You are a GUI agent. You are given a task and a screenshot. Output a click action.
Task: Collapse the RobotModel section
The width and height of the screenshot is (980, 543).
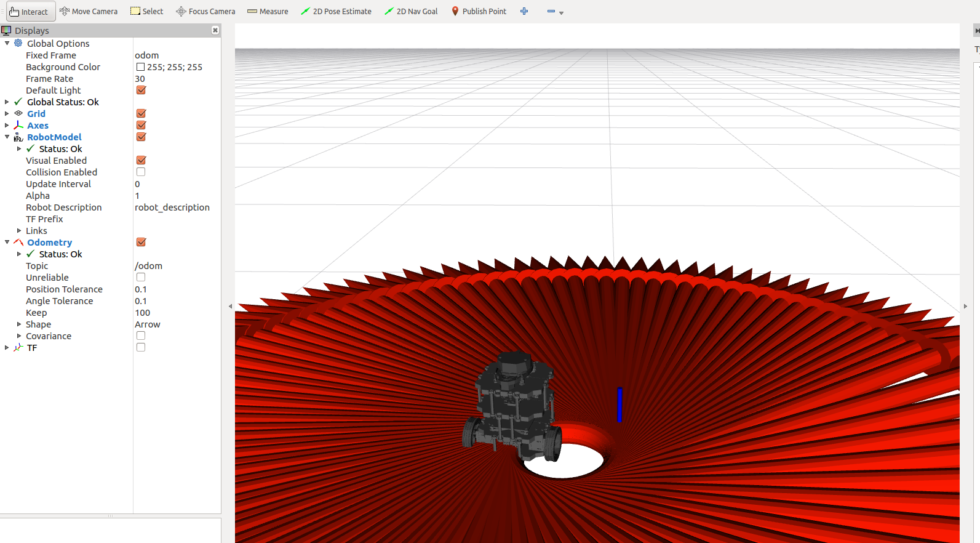7,137
